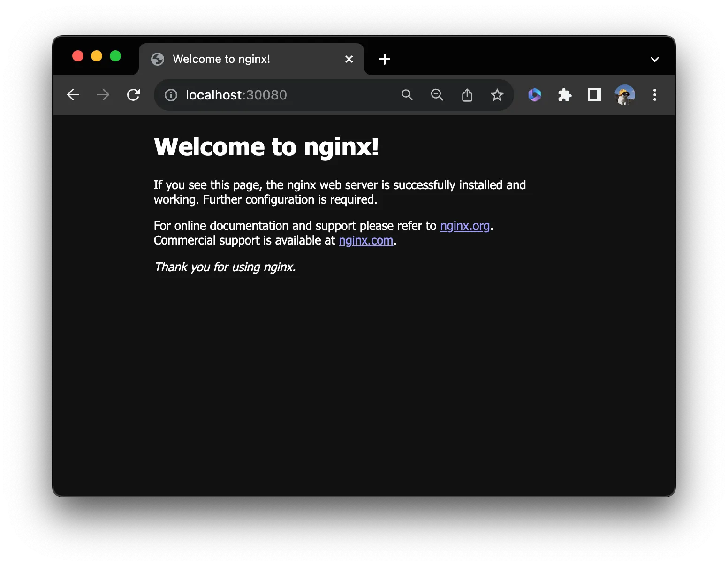728x566 pixels.
Task: Open Chrome's three-dot menu
Action: [655, 95]
